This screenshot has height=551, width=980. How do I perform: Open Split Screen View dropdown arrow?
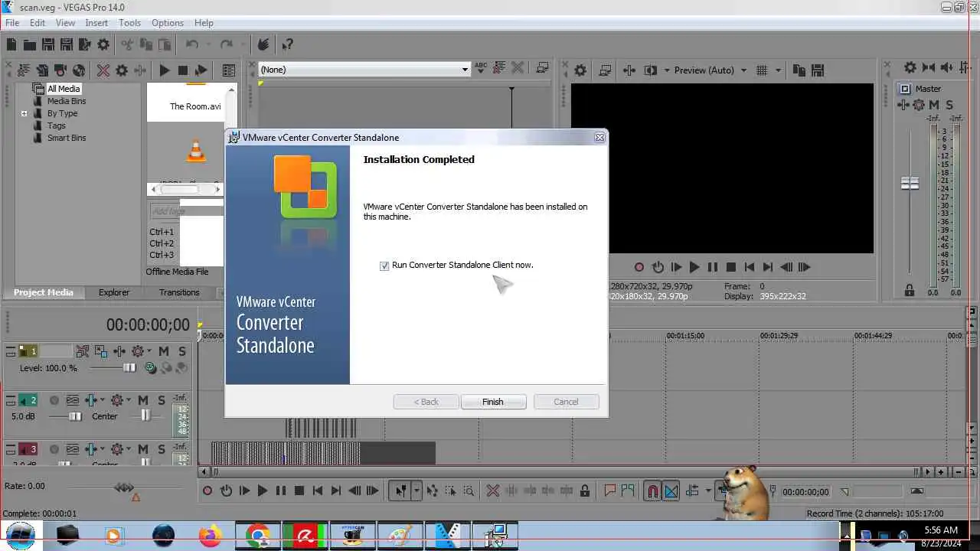(x=665, y=70)
